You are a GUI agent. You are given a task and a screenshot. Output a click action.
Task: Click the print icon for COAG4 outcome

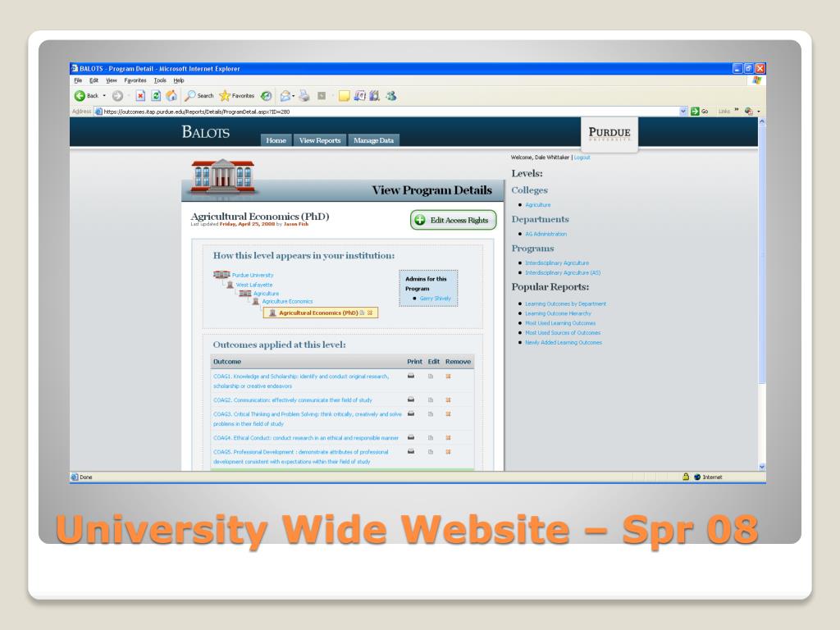pyautogui.click(x=411, y=437)
